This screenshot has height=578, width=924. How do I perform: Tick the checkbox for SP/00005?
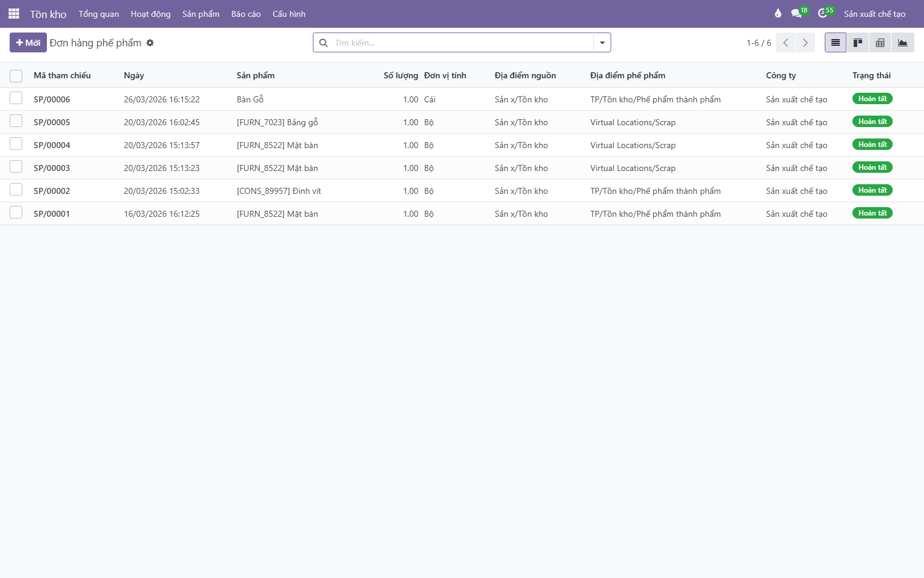point(16,121)
